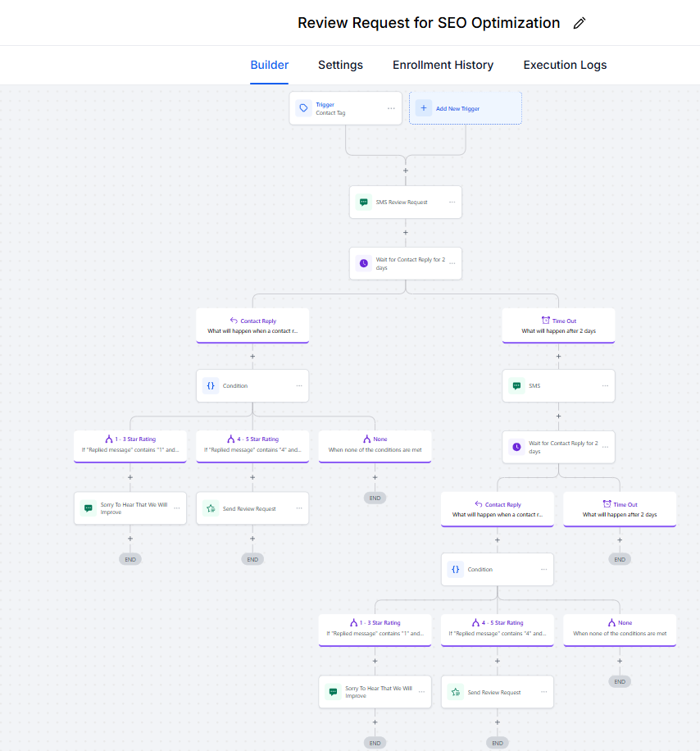Open three-dot menu on Trigger Contact Tag node

point(391,108)
